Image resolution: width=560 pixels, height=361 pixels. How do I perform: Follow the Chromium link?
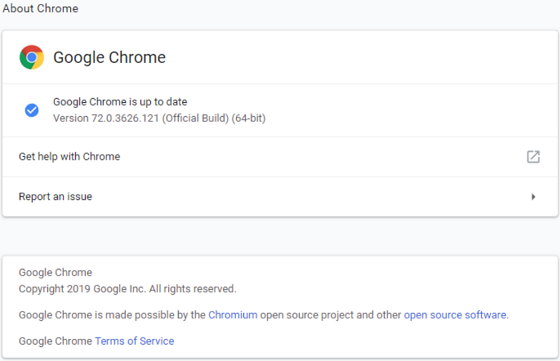click(233, 315)
